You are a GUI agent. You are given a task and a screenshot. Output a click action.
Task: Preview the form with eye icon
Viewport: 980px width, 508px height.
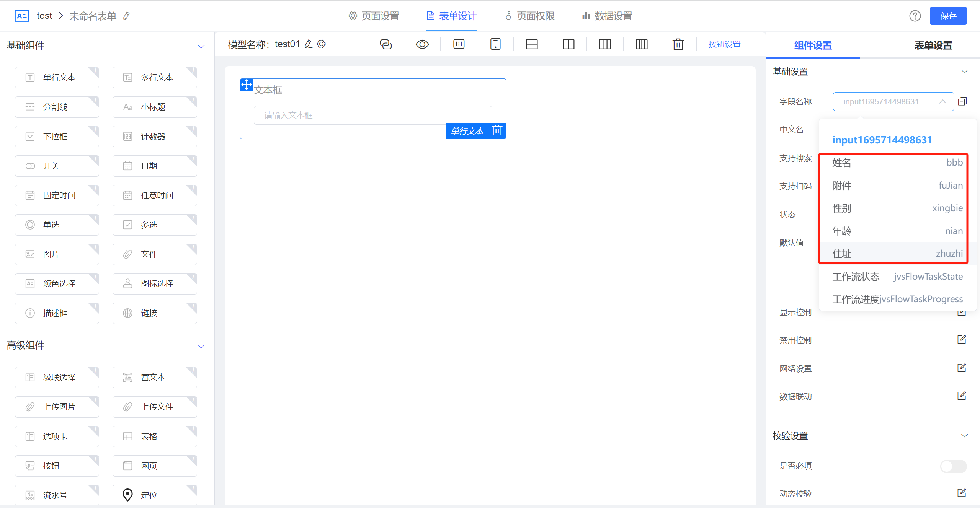tap(422, 44)
